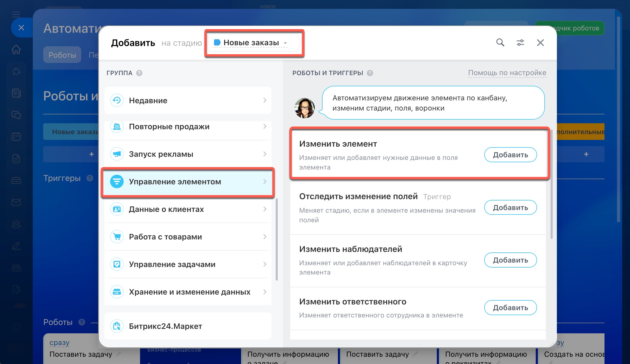Add trigger plus under the orange stage

pos(586,154)
